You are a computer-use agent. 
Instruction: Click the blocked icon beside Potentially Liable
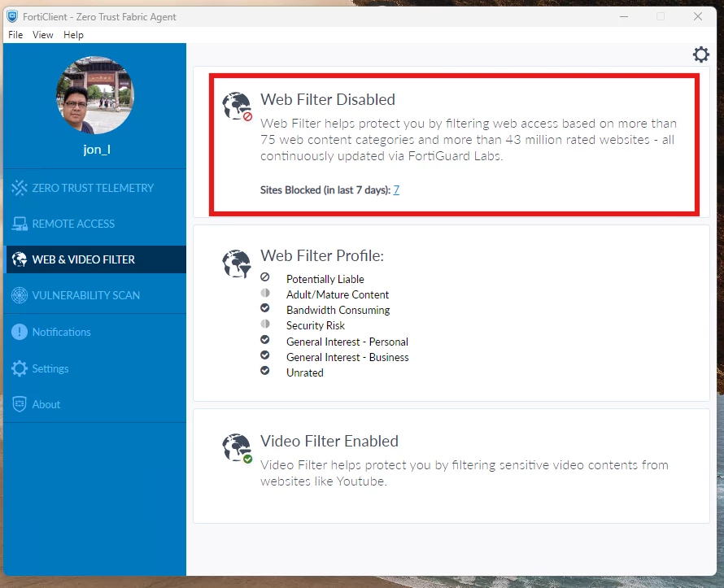point(265,277)
